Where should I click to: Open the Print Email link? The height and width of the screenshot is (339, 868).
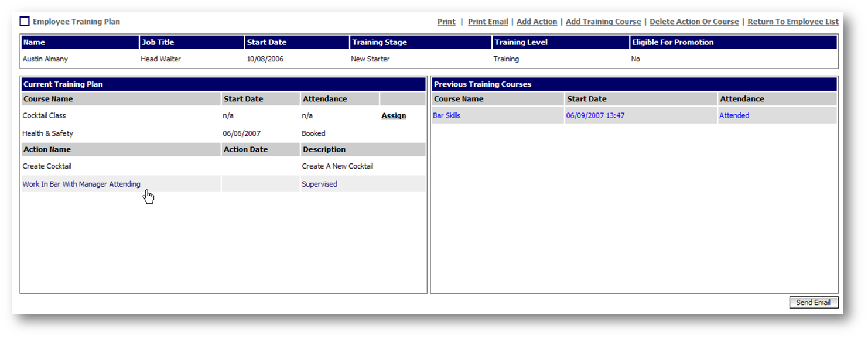click(x=487, y=22)
